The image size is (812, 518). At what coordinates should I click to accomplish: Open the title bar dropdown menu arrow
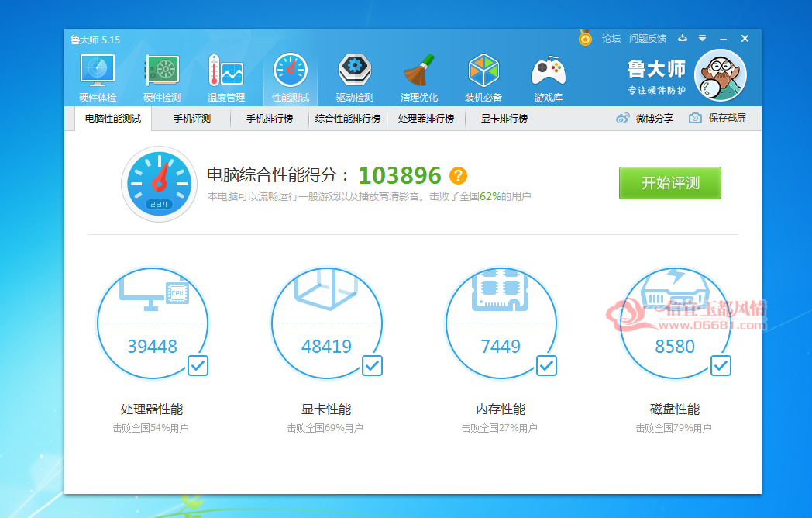[x=702, y=38]
